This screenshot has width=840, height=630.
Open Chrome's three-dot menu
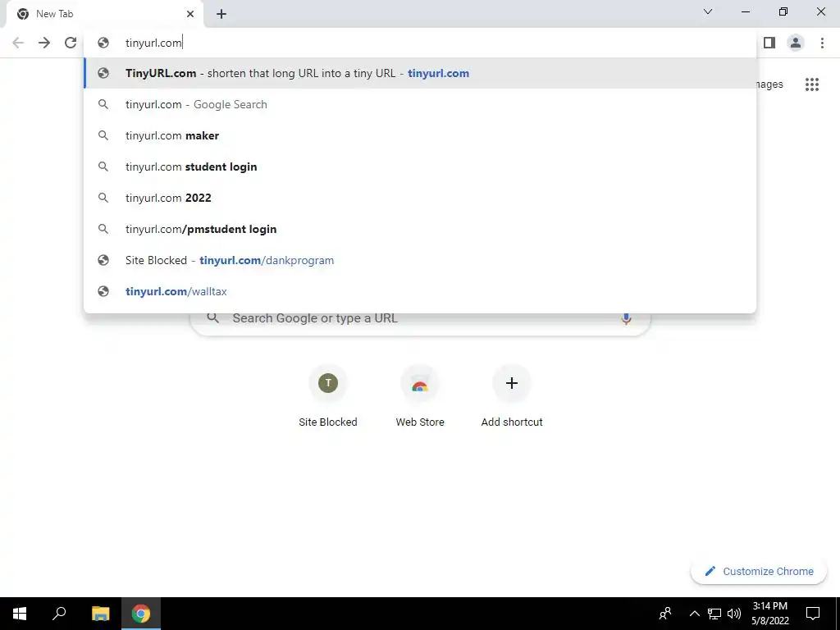click(822, 43)
